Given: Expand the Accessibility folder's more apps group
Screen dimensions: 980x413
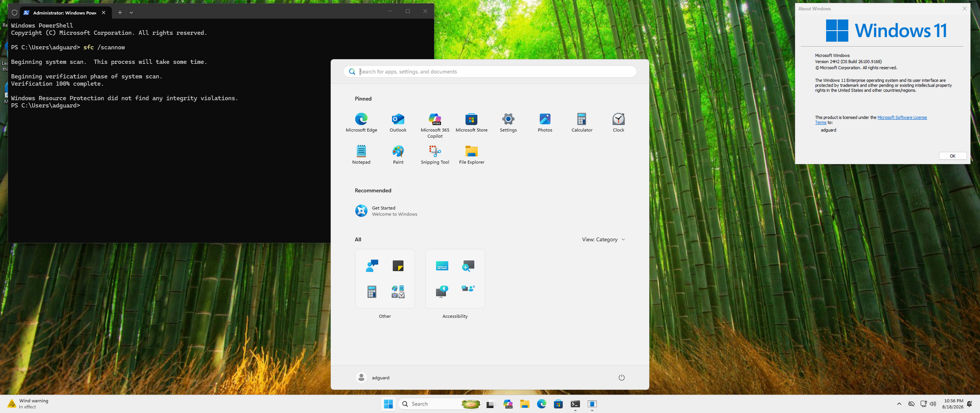Looking at the screenshot, I should tap(468, 289).
